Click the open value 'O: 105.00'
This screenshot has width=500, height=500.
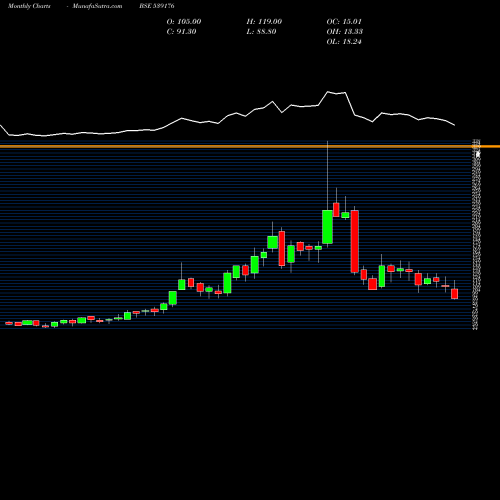(x=184, y=22)
